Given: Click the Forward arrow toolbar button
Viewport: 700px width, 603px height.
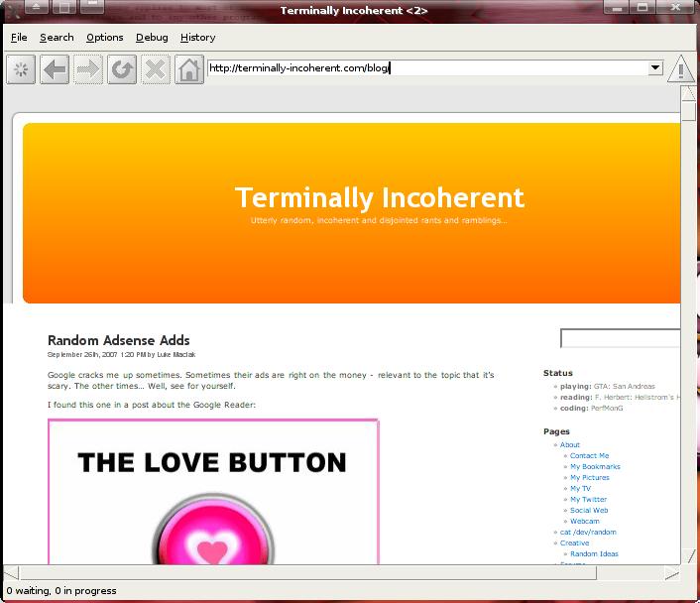Looking at the screenshot, I should click(x=88, y=69).
